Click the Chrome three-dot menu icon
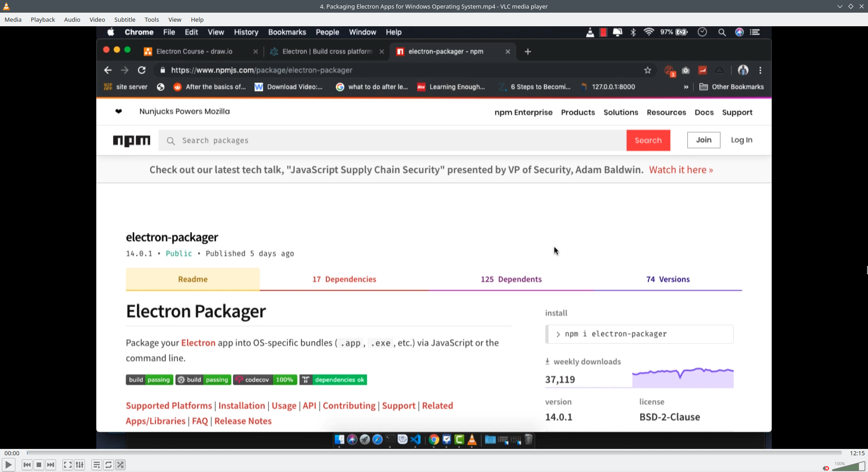Screen dimensions: 868x472 click(x=760, y=70)
